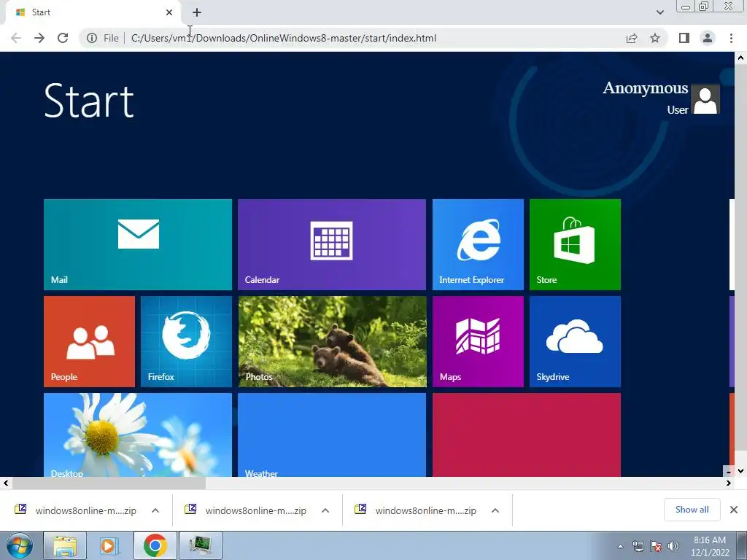Expand options for third zip download

pos(495,510)
